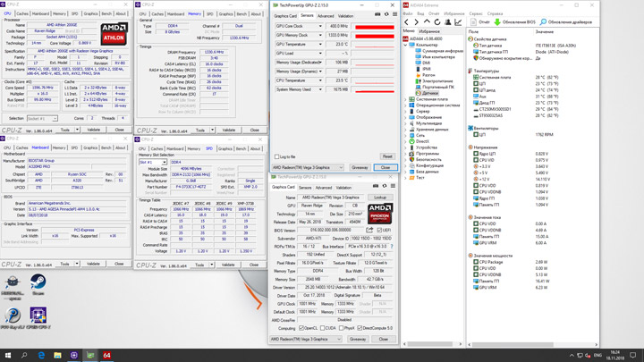Click Reset button in GPU-Z Sensors
Screen dimensions: 644x362
(387, 156)
